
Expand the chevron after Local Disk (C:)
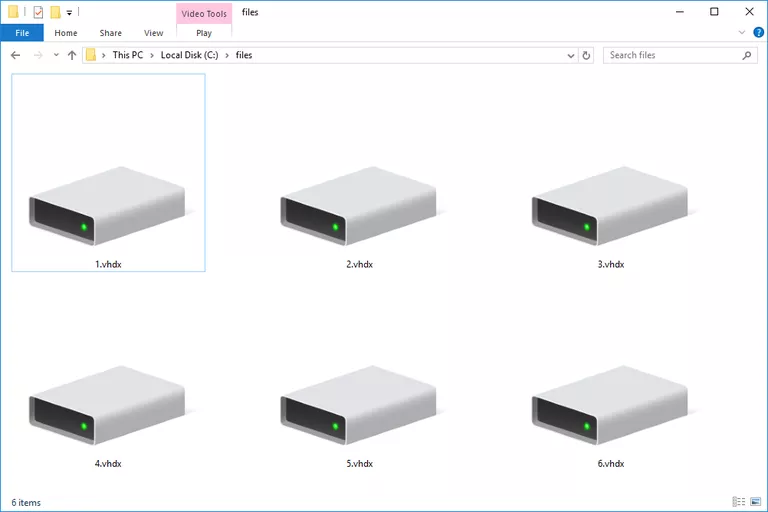tap(227, 55)
